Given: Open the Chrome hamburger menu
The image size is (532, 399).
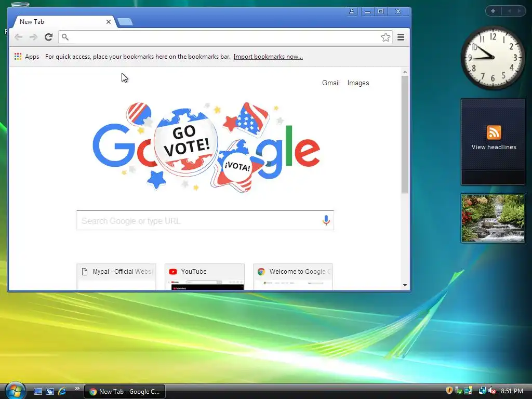Looking at the screenshot, I should click(401, 37).
